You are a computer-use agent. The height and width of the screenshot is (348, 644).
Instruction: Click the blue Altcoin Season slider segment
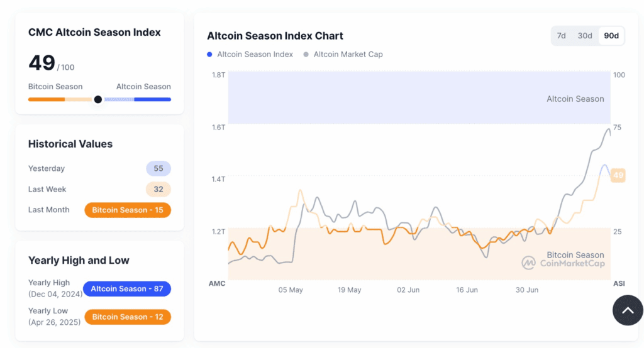point(152,99)
